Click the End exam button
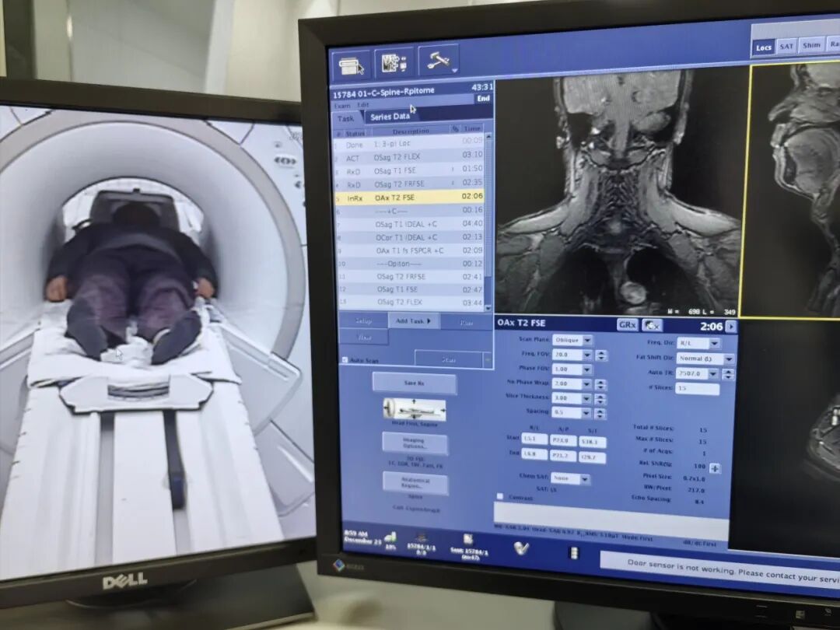This screenshot has width=840, height=630. tap(483, 99)
